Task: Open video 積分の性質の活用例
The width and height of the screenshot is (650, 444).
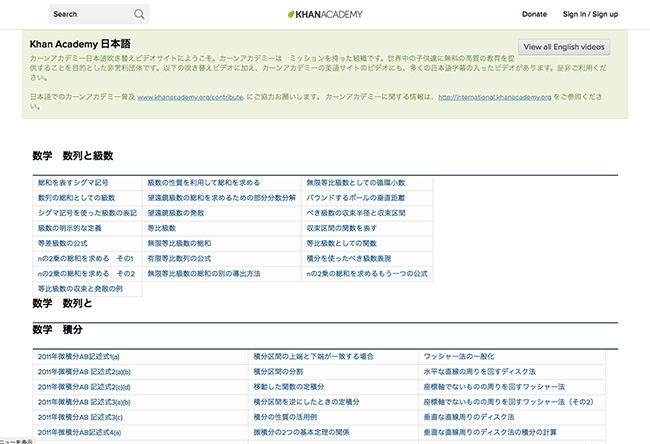Action: (285, 417)
